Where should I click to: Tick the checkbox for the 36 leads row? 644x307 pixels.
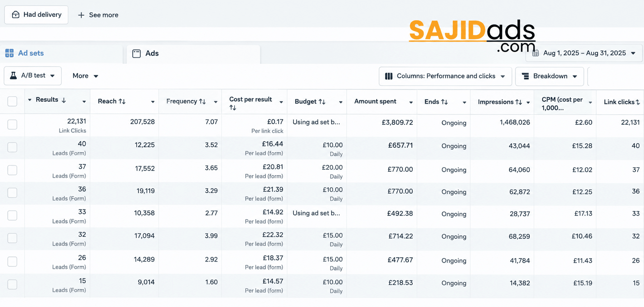point(12,192)
